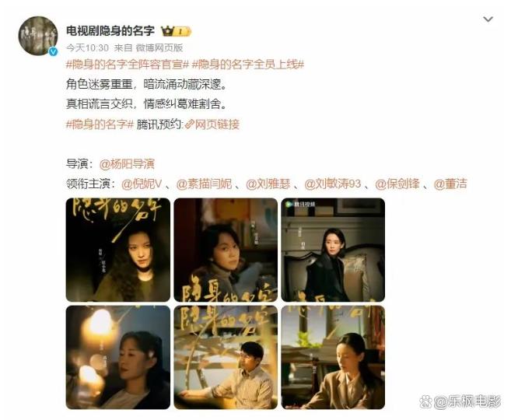511x420 pixels.
Task: View the candlelight poster thumbnail
Action: [x=118, y=357]
